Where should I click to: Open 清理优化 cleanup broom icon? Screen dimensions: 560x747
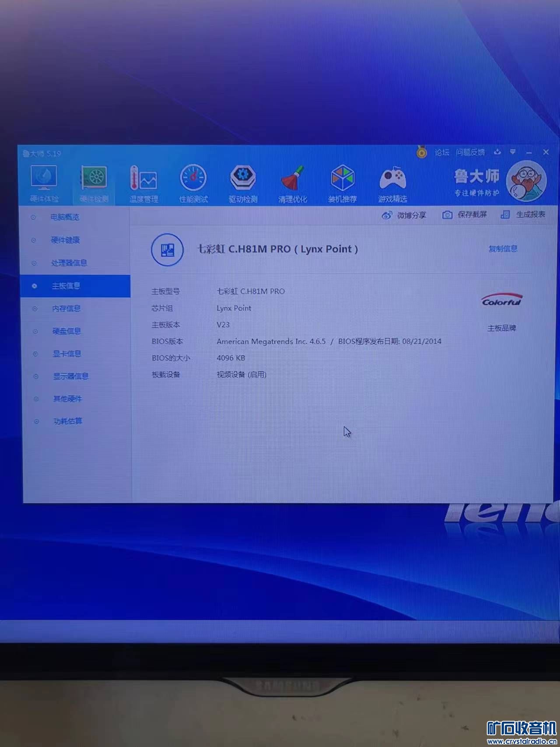coord(293,184)
